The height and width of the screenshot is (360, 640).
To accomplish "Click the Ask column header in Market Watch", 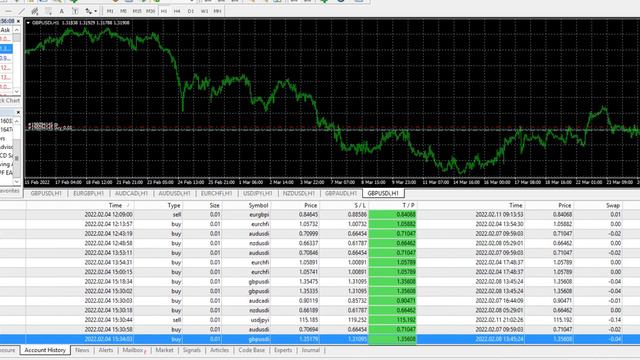I will click(x=6, y=30).
